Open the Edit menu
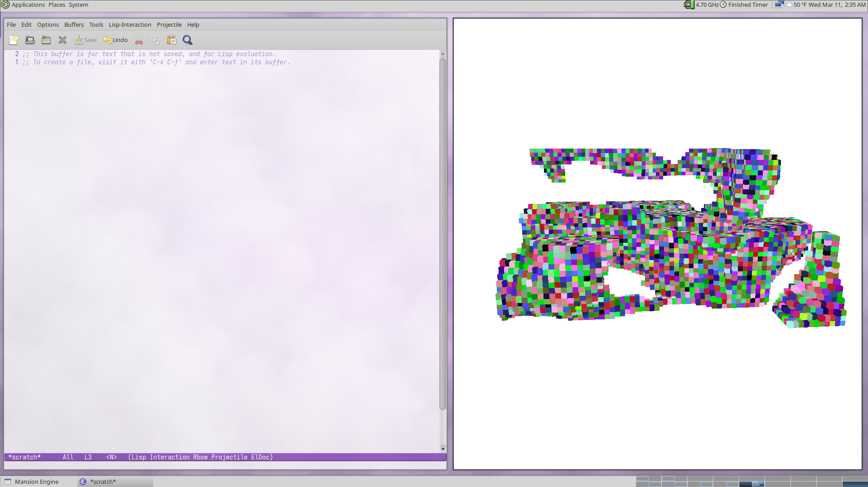 (26, 25)
